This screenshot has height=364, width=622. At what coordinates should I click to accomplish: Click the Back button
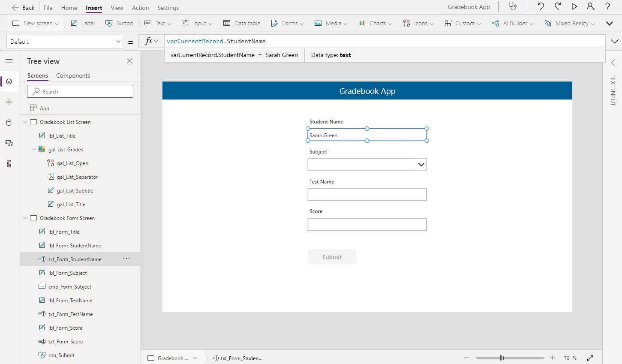(23, 7)
